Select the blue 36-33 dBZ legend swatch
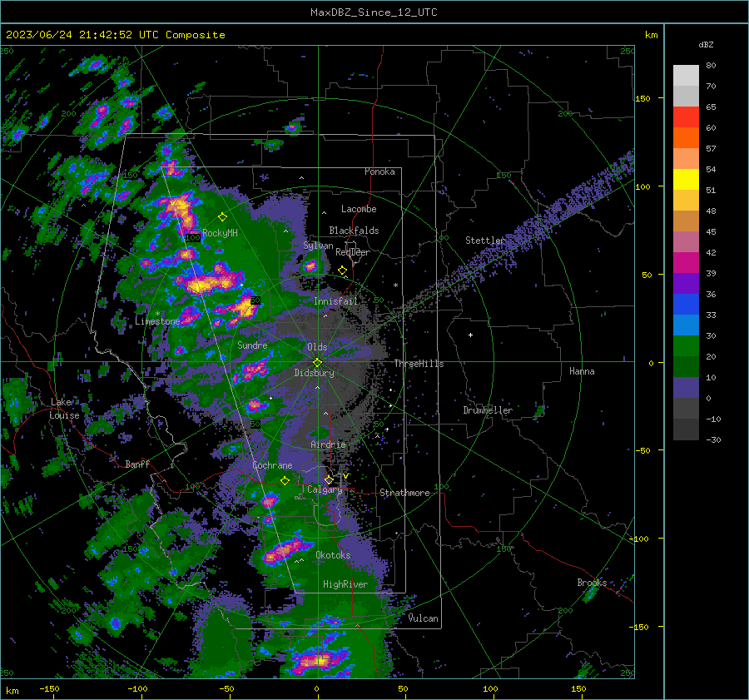This screenshot has width=749, height=700. [686, 304]
